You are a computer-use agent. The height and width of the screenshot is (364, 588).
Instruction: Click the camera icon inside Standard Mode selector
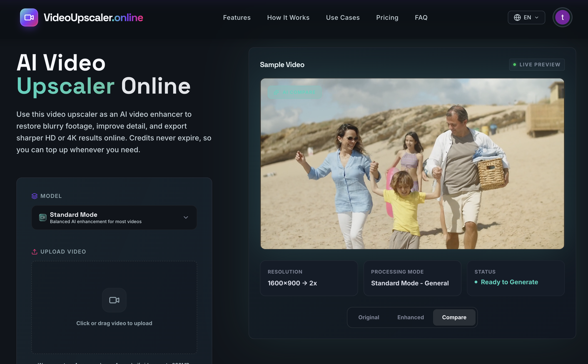point(43,217)
